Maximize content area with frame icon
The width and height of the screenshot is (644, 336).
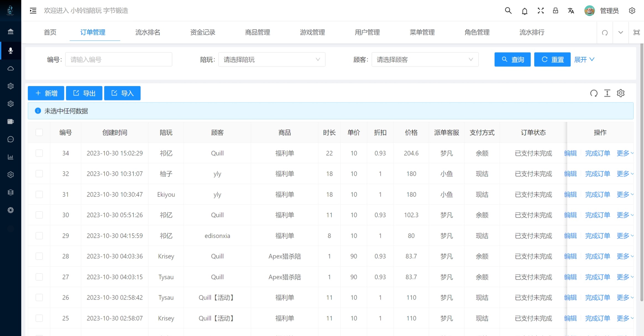click(637, 32)
